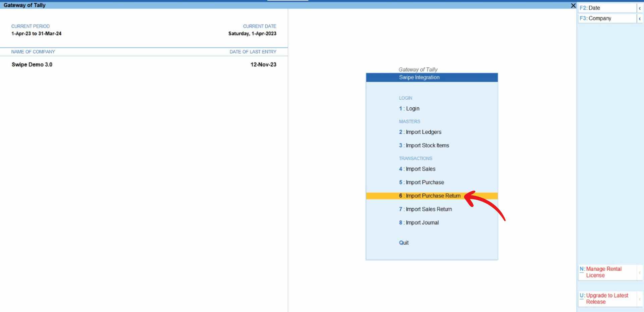Expand the arrow beside F3 Company
Screen dimensions: 644x312
coord(640,18)
